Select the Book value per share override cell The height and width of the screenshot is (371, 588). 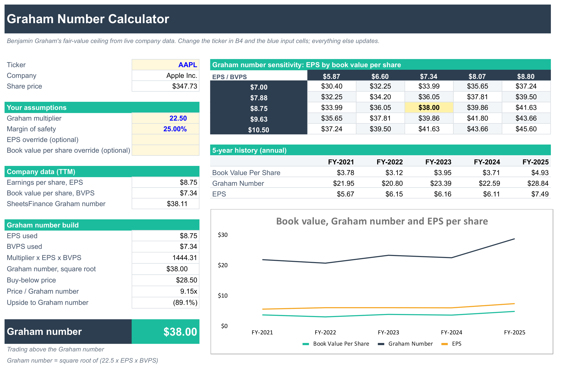coord(165,150)
